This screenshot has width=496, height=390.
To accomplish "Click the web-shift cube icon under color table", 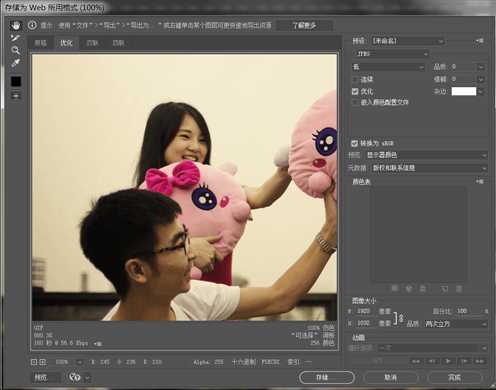I will tap(409, 288).
